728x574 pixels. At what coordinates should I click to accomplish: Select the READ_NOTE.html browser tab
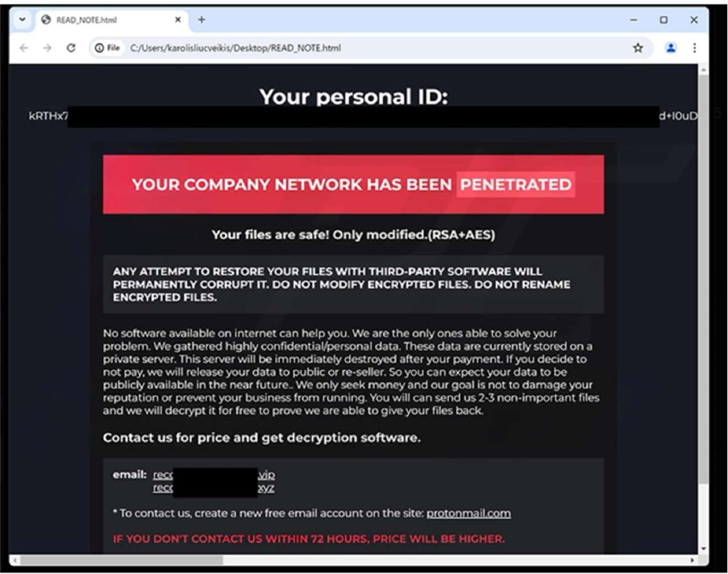click(95, 20)
